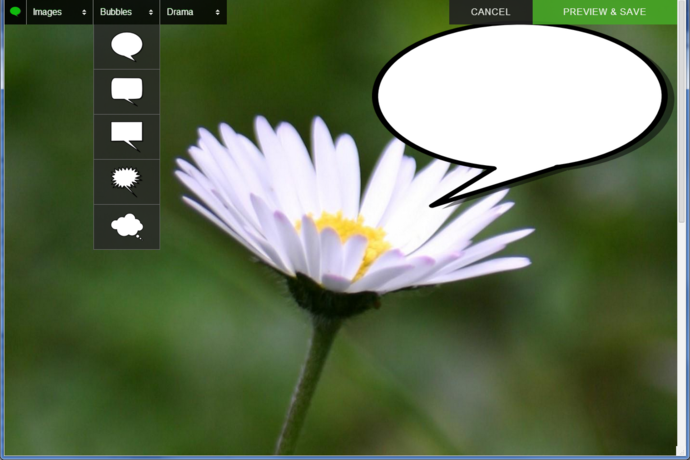Select the rounded rectangle speech bubble
This screenshot has height=460, width=690.
[127, 92]
